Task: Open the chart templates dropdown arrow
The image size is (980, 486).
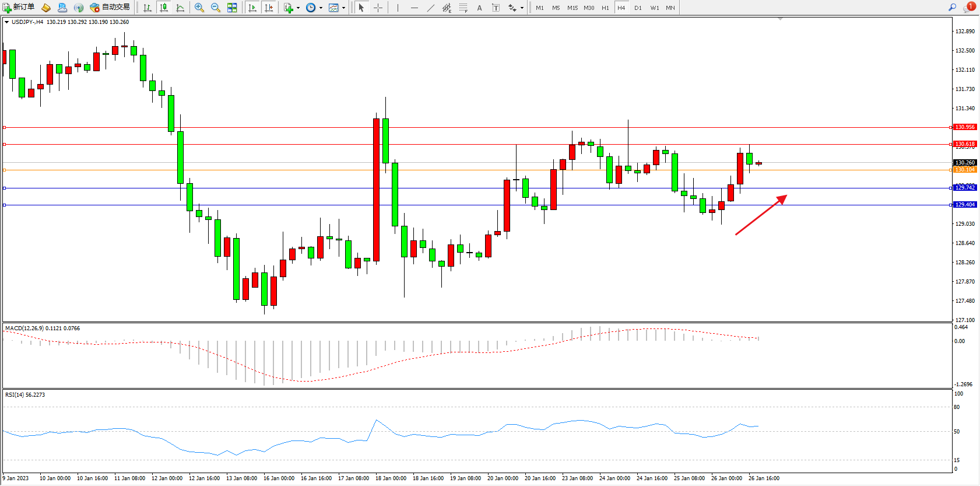Action: pos(343,8)
